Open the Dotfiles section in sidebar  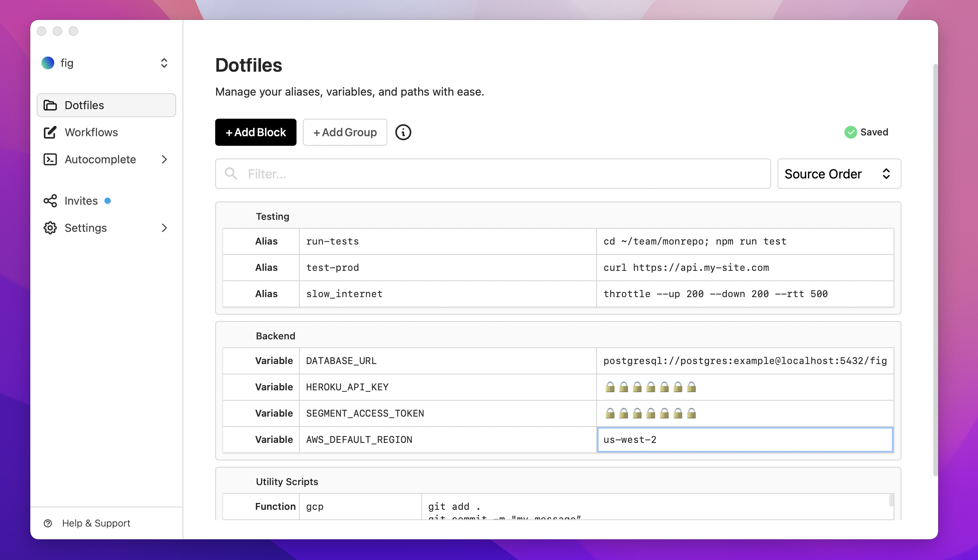106,105
